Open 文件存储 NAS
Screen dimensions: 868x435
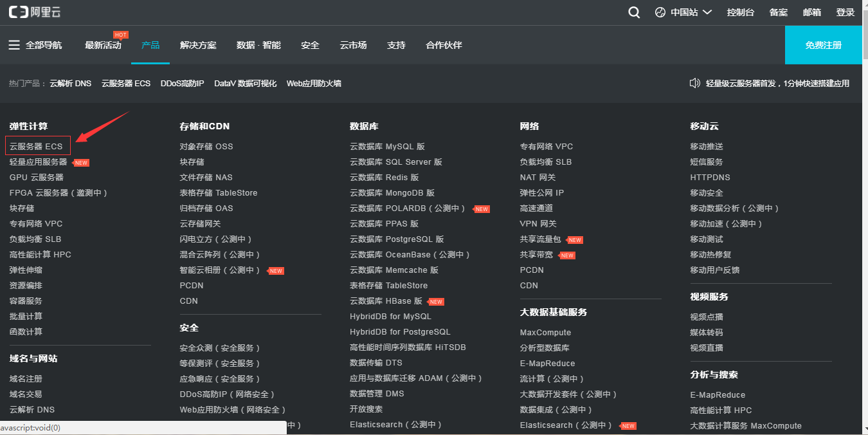[206, 178]
